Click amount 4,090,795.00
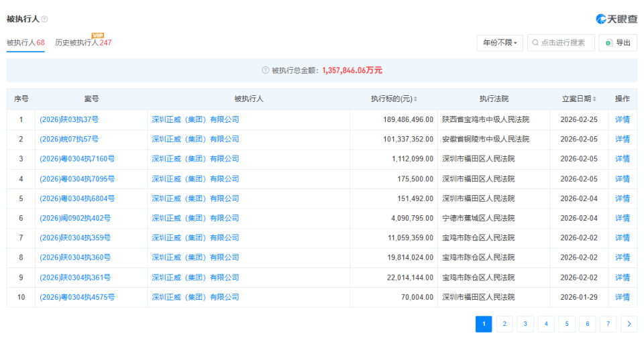The height and width of the screenshot is (346, 644). pyautogui.click(x=412, y=219)
